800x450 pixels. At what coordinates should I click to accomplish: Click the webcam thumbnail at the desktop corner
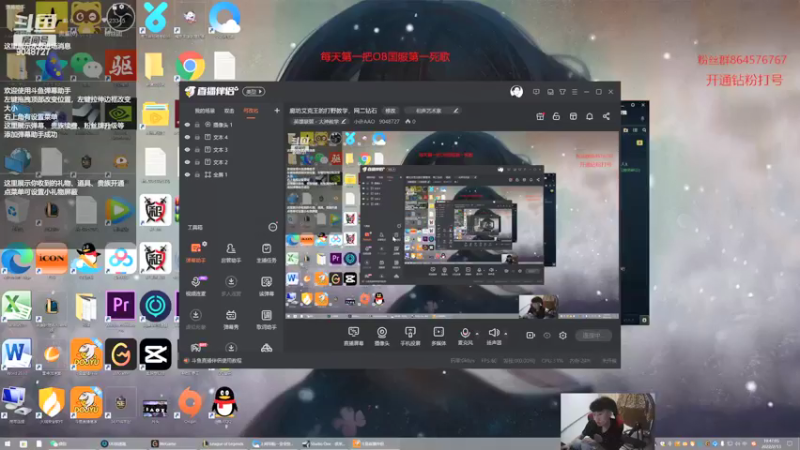coord(607,421)
